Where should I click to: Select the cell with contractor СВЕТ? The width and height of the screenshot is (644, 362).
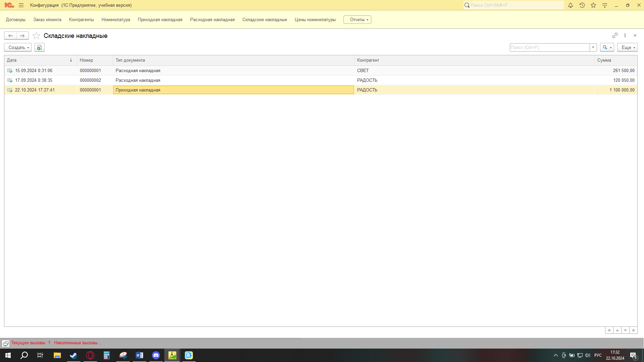(x=474, y=70)
